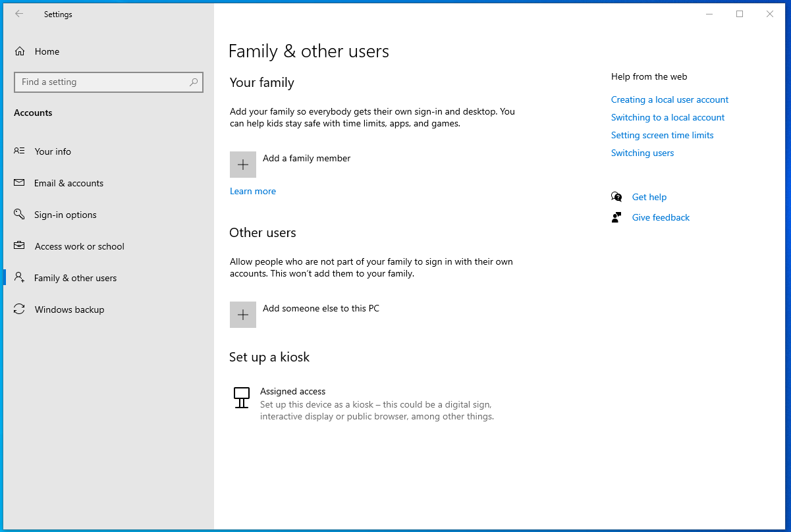This screenshot has height=532, width=791.
Task: Click the back arrow in Settings title bar
Action: (x=19, y=14)
